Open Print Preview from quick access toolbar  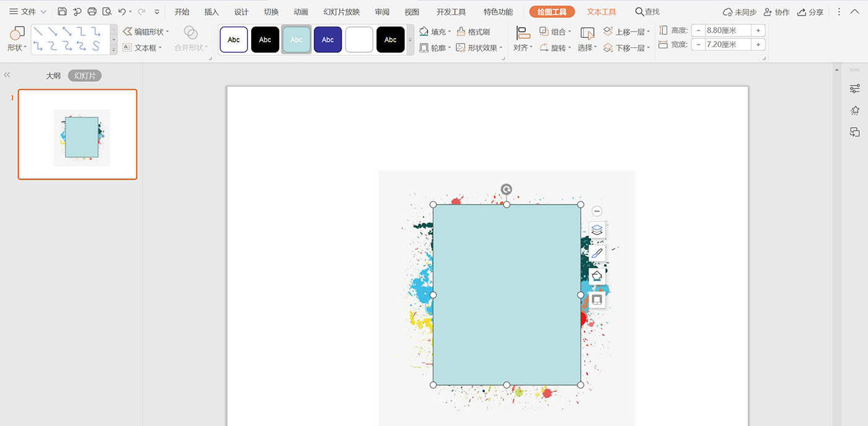pyautogui.click(x=107, y=12)
